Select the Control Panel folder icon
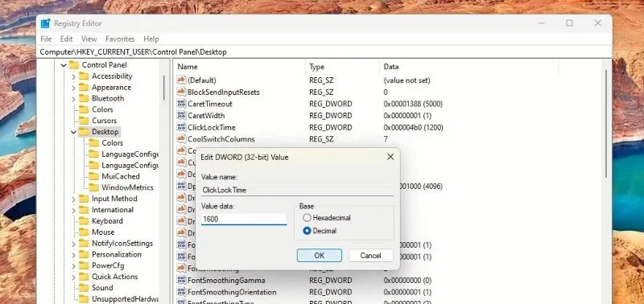Screen dimensions: 644x304 coord(74,65)
